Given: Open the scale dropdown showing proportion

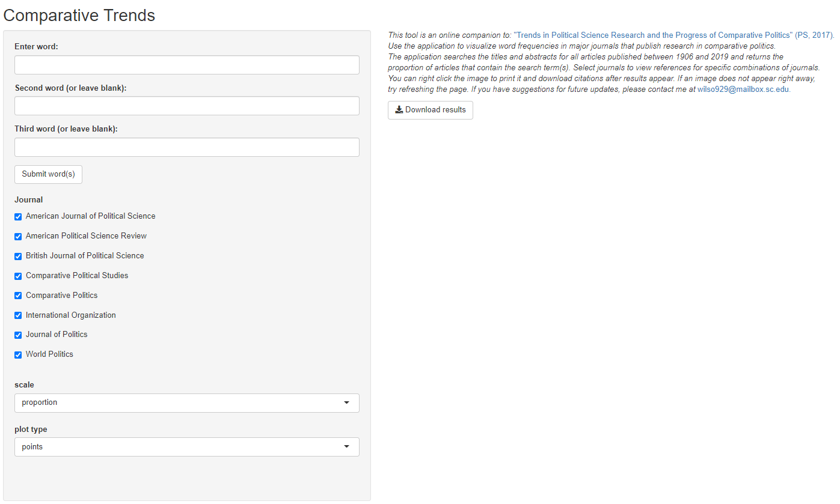Looking at the screenshot, I should point(187,403).
